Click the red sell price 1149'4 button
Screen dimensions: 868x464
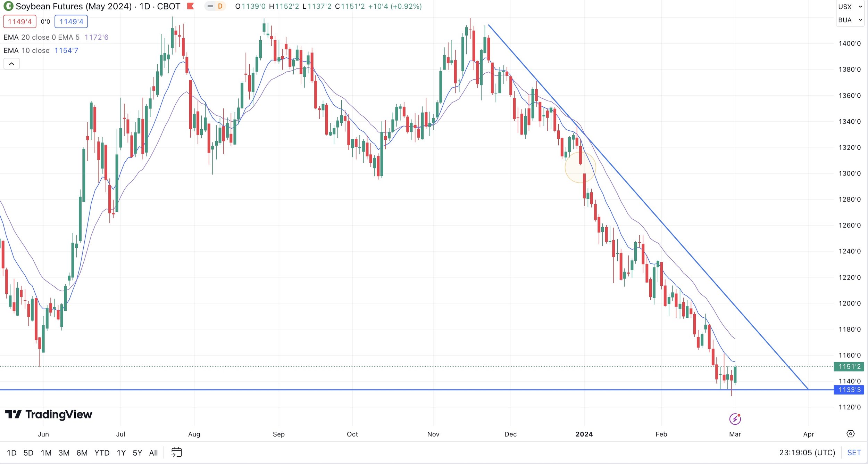(x=20, y=22)
